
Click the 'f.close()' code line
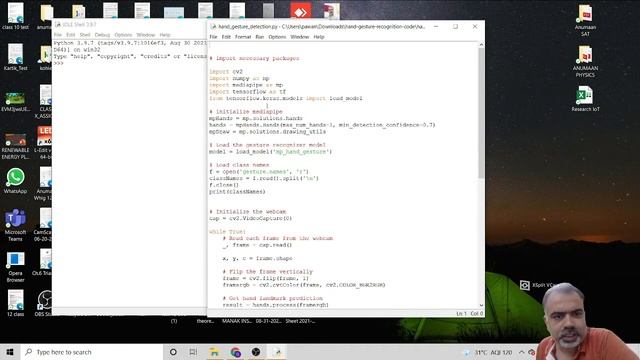(x=224, y=185)
